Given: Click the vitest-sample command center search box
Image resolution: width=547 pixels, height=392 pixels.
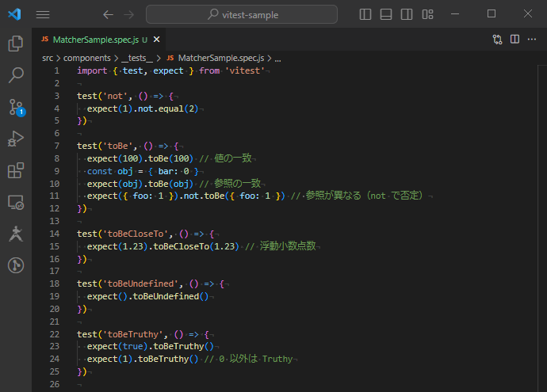Looking at the screenshot, I should (x=242, y=14).
